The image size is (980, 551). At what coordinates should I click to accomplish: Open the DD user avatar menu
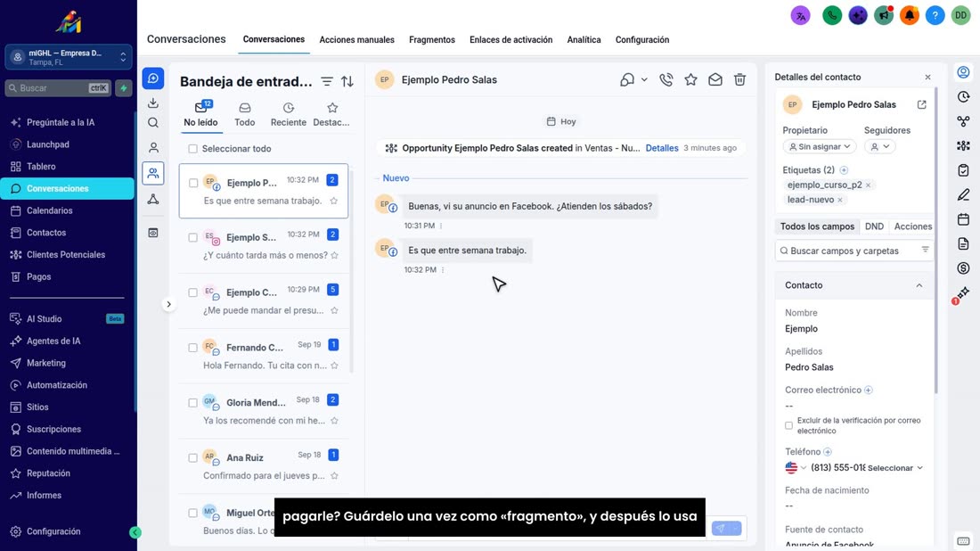pos(960,15)
